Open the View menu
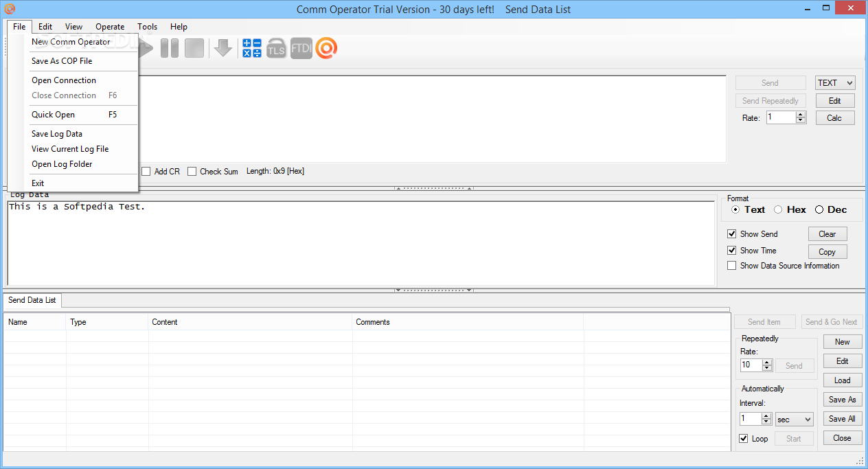 point(74,27)
